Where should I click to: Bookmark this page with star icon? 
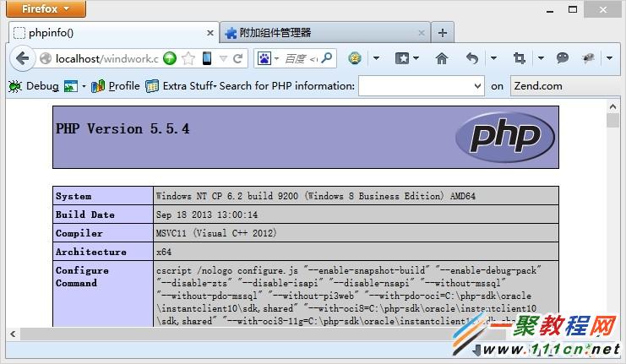(188, 58)
